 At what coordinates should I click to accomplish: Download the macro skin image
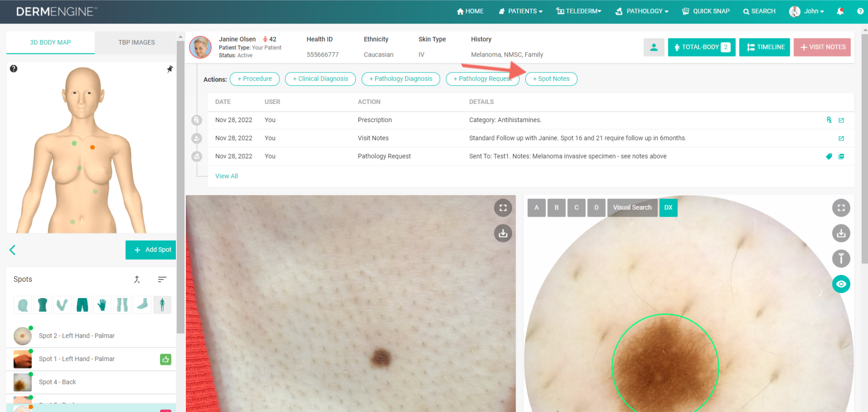tap(503, 233)
